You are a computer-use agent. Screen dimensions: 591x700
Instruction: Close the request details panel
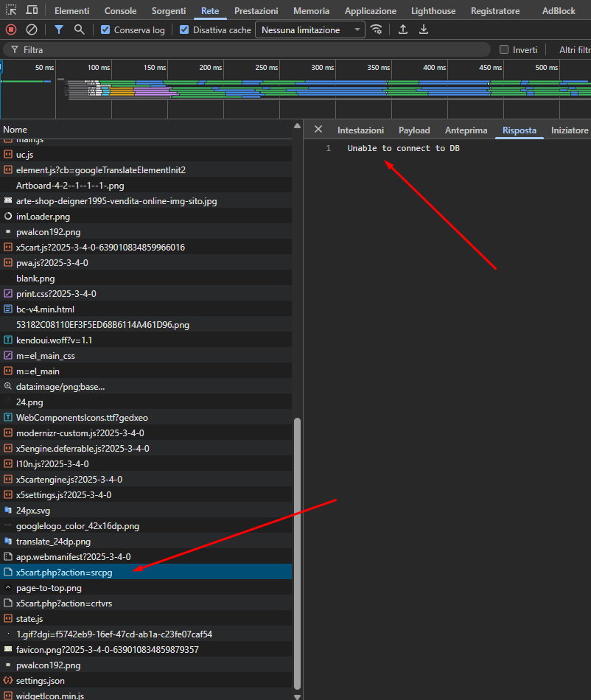[318, 130]
